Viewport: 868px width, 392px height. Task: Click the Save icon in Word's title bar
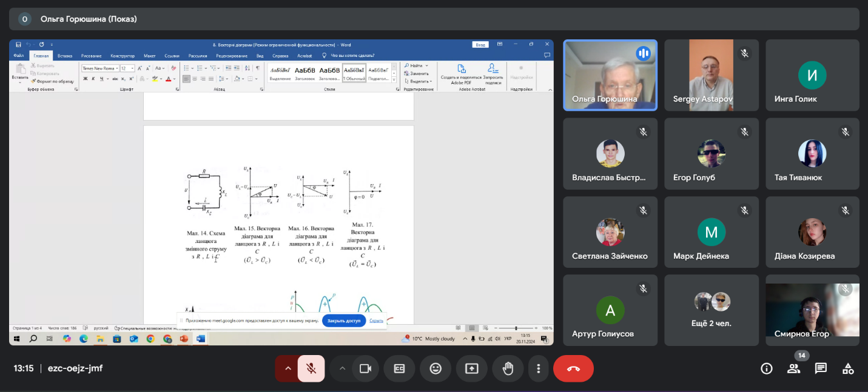tap(18, 45)
